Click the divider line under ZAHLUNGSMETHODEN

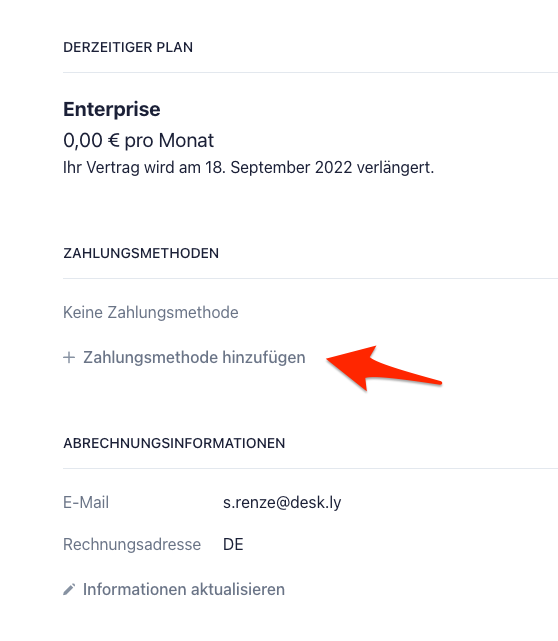(x=311, y=279)
